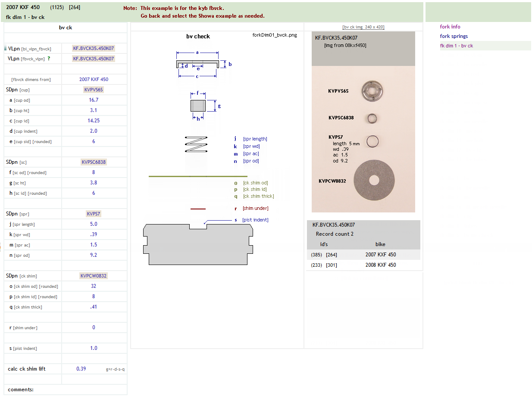Click the KVPS7 spring part number
532x396 pixels.
pos(94,214)
